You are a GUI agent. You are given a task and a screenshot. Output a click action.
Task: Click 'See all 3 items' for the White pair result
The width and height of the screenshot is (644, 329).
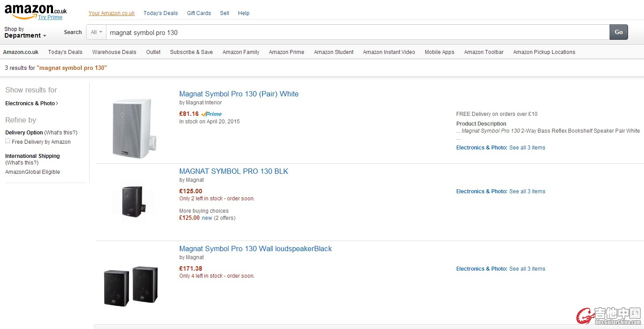pos(527,148)
